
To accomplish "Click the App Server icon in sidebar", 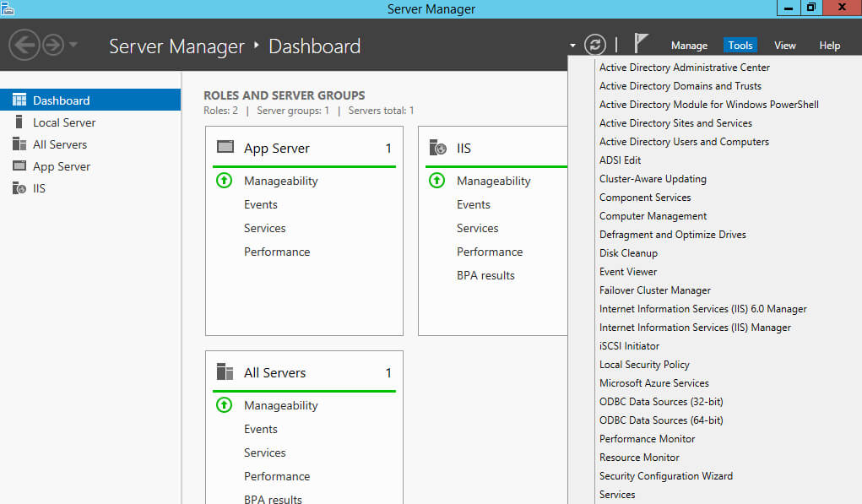I will pos(19,165).
